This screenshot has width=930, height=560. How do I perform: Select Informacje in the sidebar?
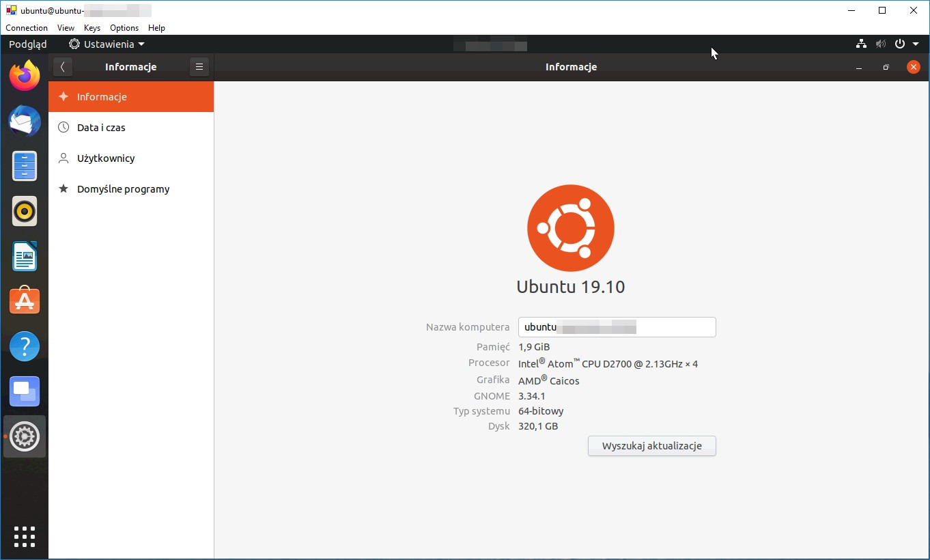pyautogui.click(x=131, y=97)
